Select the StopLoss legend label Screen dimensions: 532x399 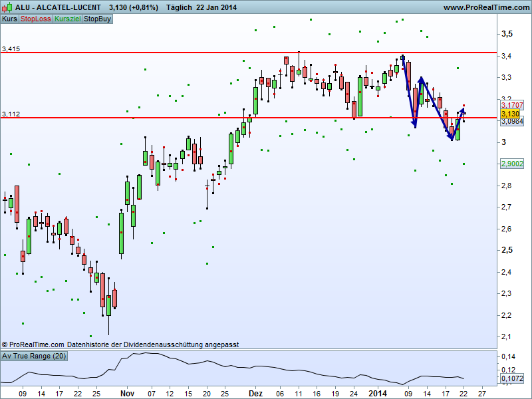tap(36, 19)
